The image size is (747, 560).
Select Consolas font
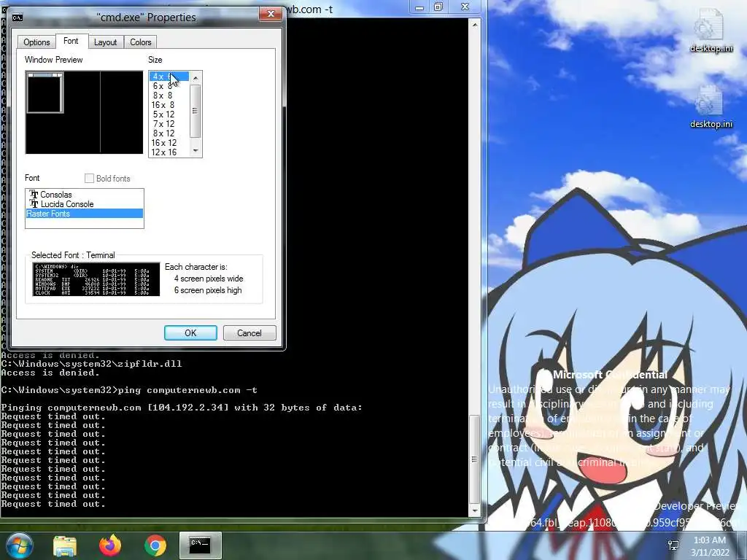point(85,194)
